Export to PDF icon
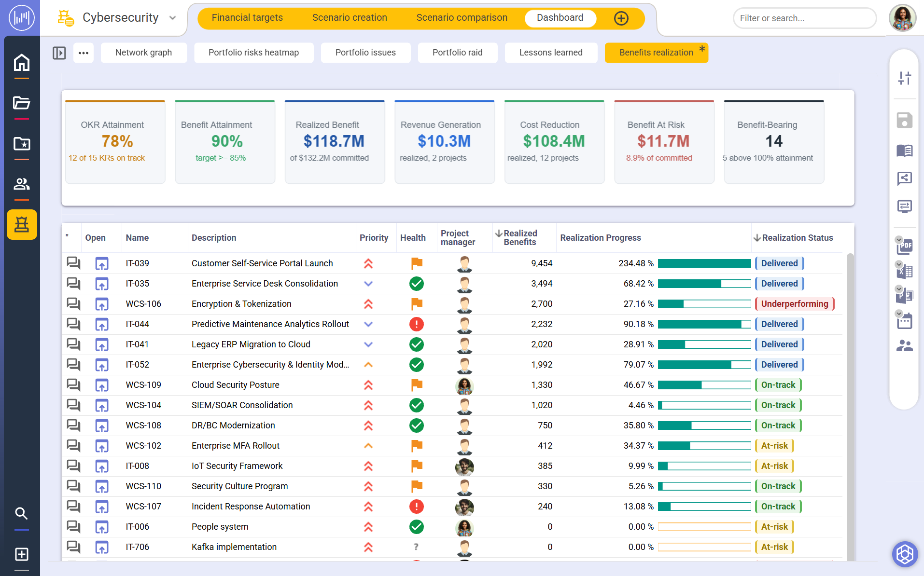 [904, 246]
